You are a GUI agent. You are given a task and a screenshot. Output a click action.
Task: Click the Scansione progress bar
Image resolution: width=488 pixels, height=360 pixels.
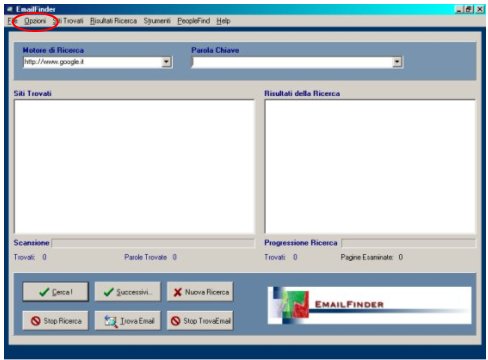[x=153, y=243]
